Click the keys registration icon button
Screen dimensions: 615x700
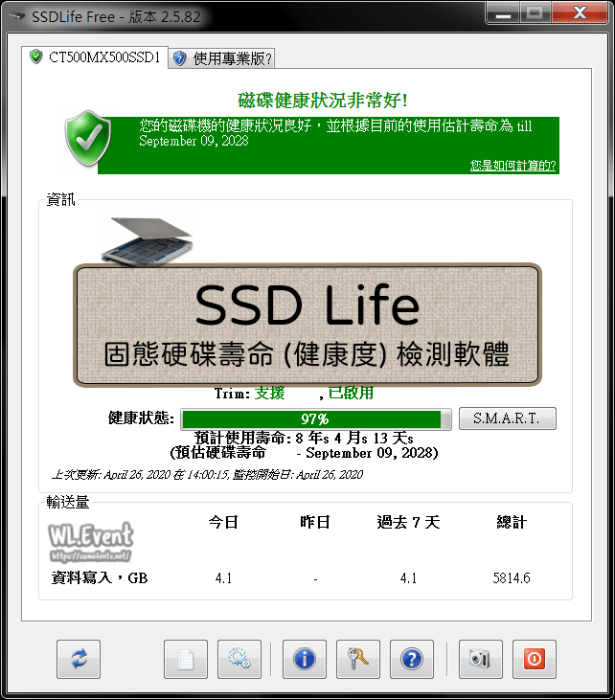[358, 659]
